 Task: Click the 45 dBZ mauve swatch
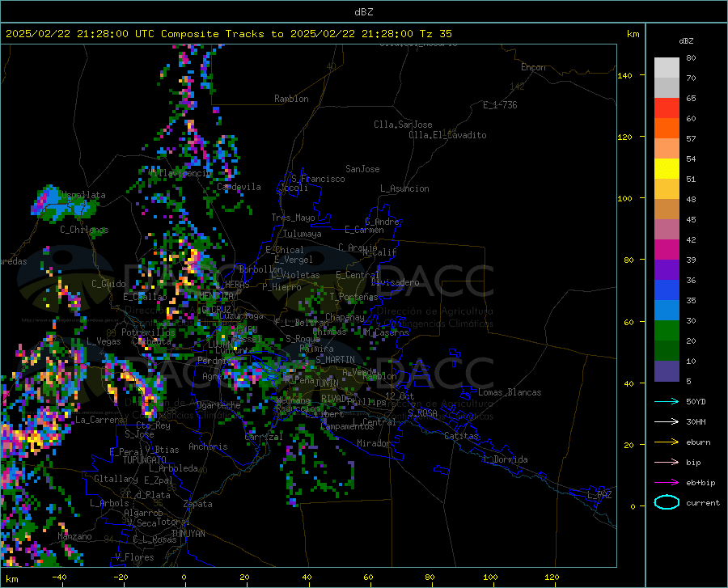pos(667,229)
